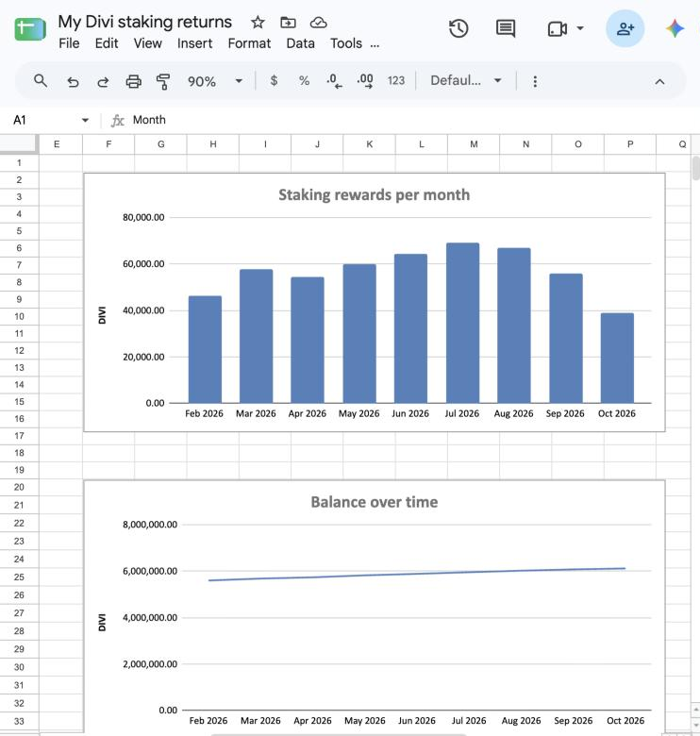700x736 pixels.
Task: Click the search menus magnifier icon
Action: [41, 81]
